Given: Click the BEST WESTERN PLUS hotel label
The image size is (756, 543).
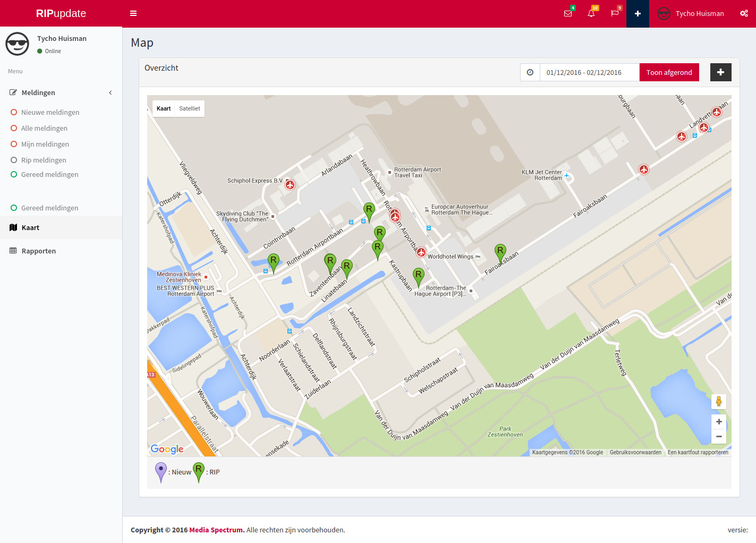Looking at the screenshot, I should coord(185,291).
